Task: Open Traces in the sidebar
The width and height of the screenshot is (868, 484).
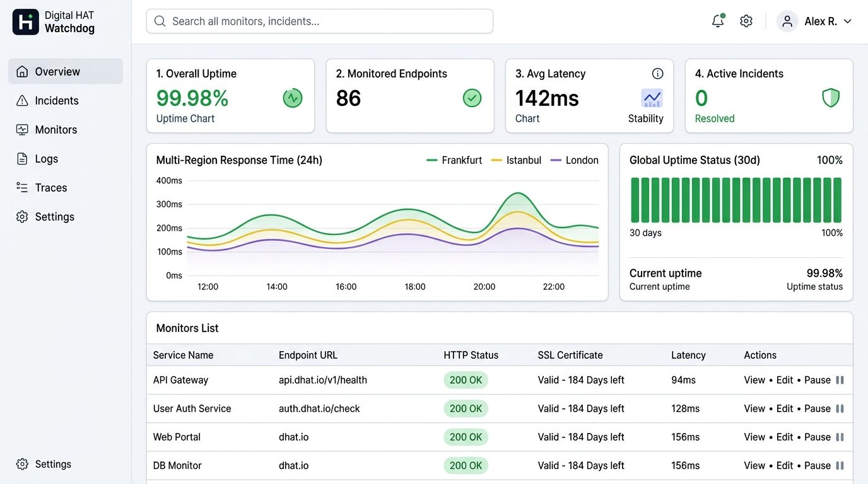Action: point(66,188)
